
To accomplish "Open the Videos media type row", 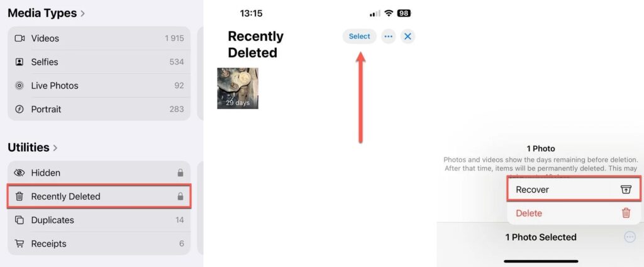I will coord(99,38).
